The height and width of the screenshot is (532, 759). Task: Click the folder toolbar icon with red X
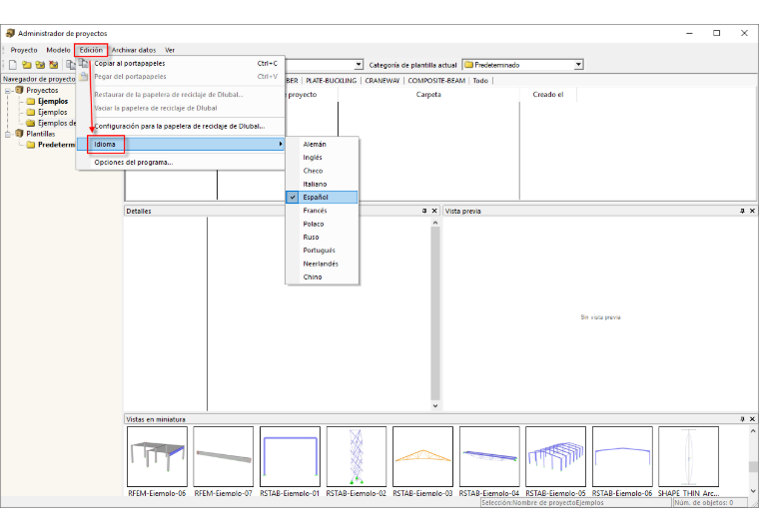coord(54,65)
